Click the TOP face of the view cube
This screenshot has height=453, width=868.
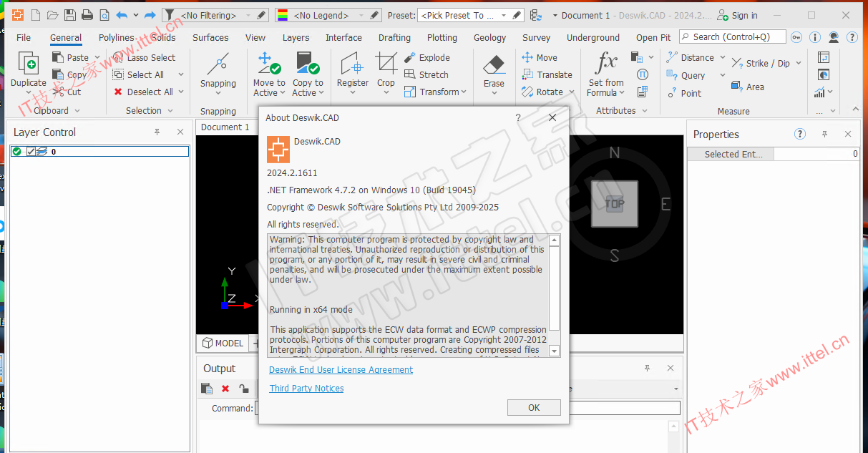(x=614, y=203)
